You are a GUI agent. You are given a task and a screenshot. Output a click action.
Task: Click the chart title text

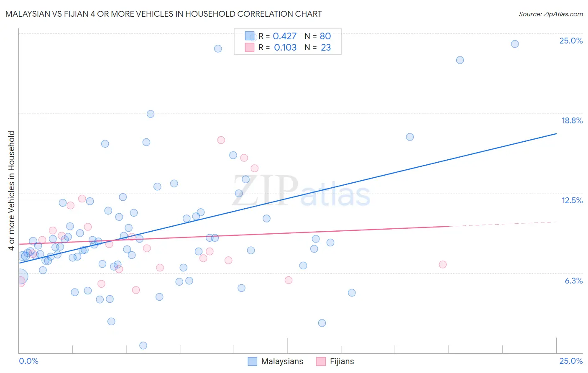164,14
